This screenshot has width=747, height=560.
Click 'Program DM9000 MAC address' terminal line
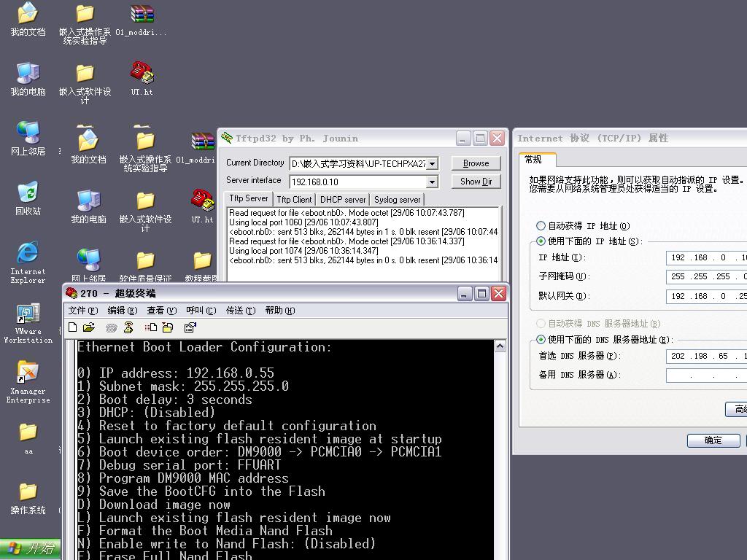[183, 478]
